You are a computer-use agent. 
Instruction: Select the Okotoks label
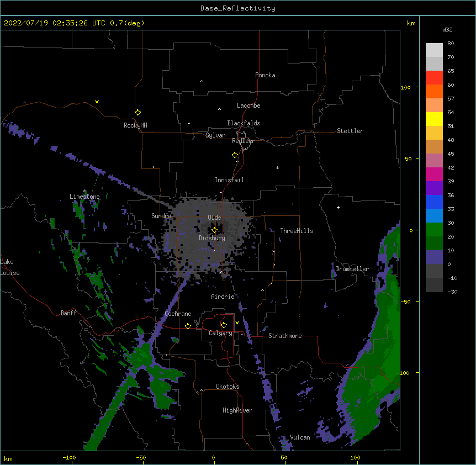pyautogui.click(x=228, y=387)
